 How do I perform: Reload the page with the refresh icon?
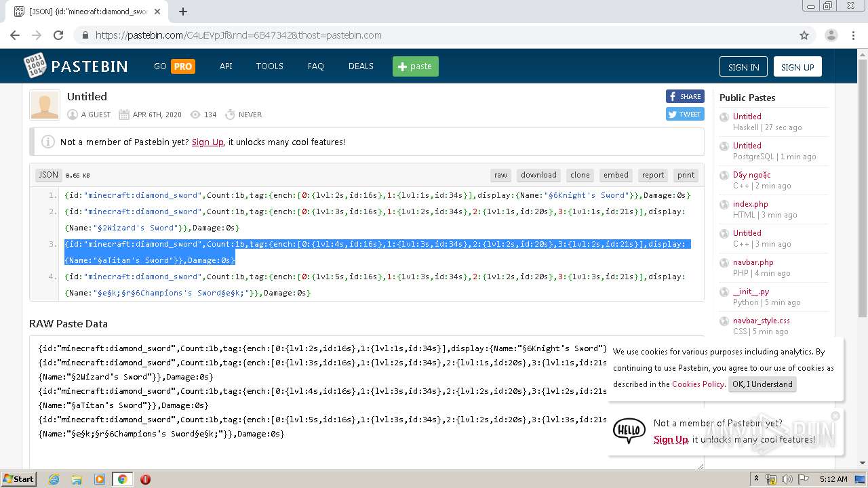(x=58, y=35)
